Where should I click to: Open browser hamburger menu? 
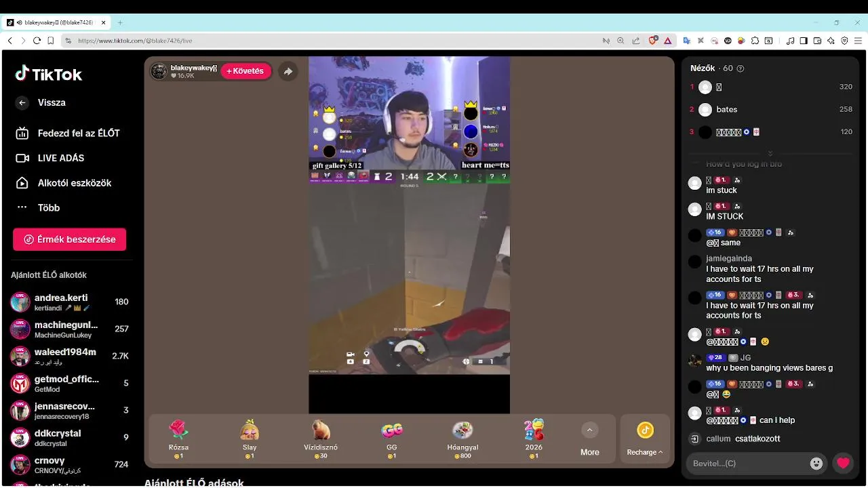(x=858, y=41)
